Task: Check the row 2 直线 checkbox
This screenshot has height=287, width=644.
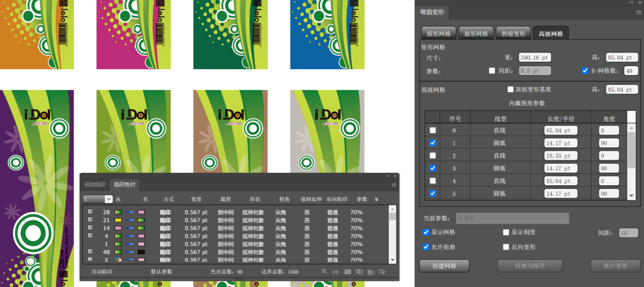Action: [433, 156]
